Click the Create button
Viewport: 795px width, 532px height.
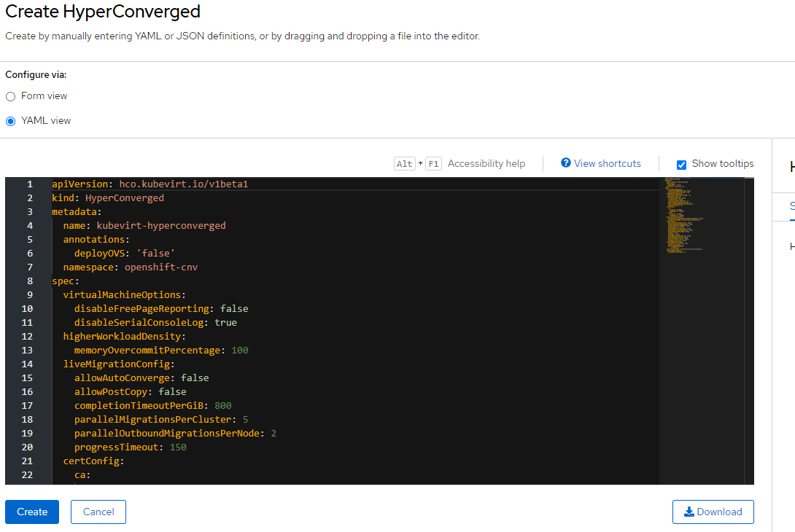32,512
